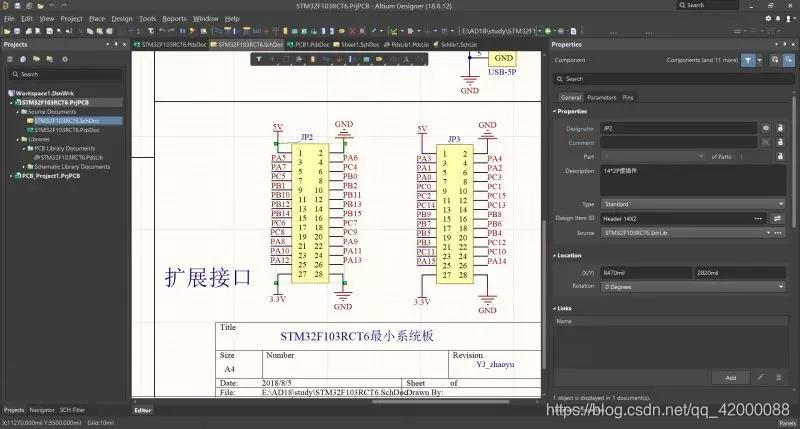This screenshot has height=429, width=800.
Task: Click the Panels button in the status bar
Action: pos(787,423)
